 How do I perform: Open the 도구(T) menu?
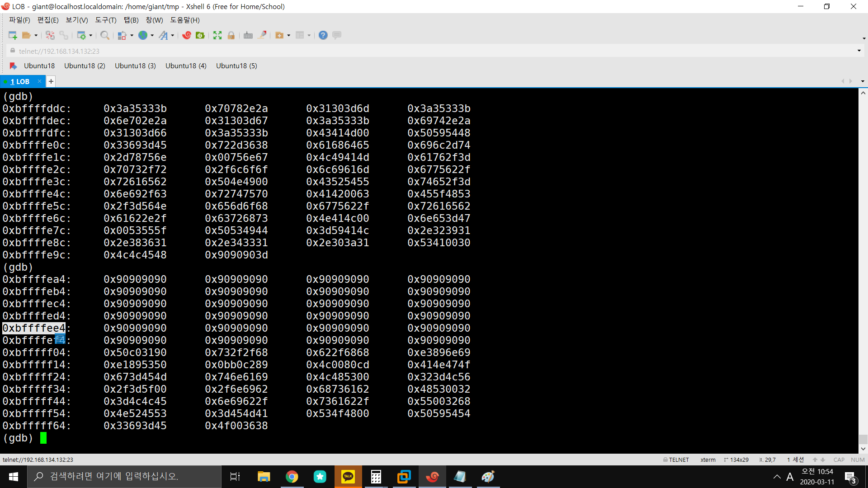click(x=105, y=20)
